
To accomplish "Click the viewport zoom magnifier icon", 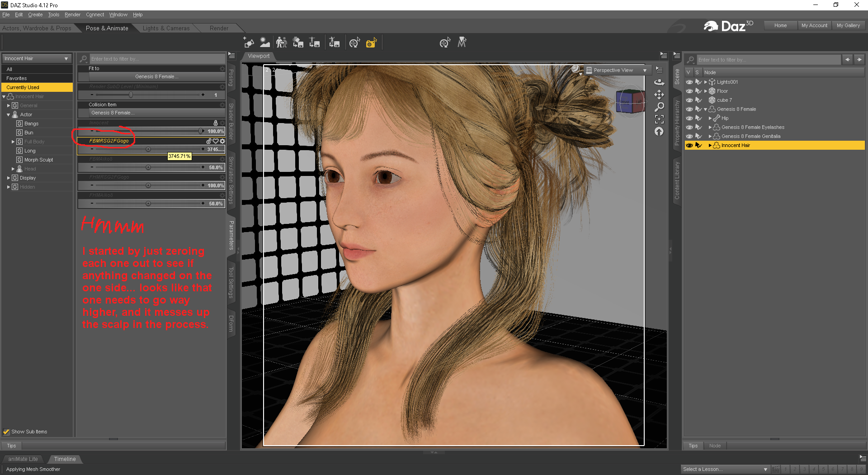I will click(x=659, y=107).
